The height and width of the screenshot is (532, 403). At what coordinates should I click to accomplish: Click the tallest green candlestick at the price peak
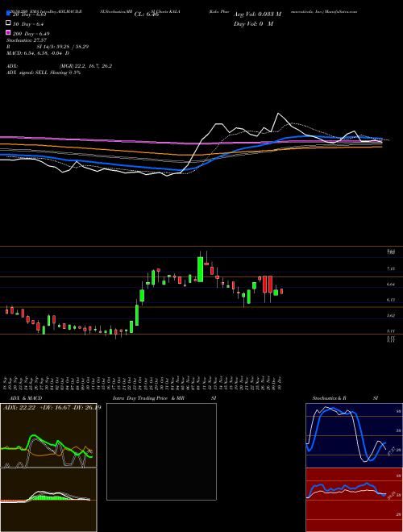200,269
